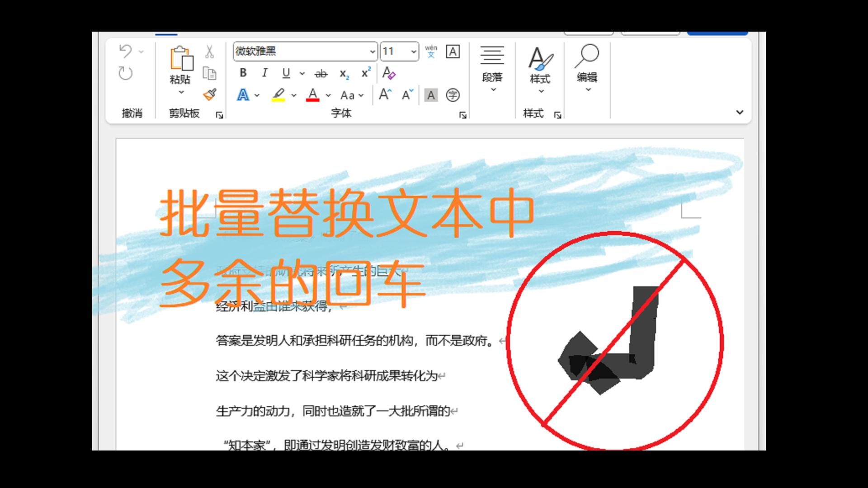Image resolution: width=868 pixels, height=488 pixels.
Task: Click the Cut scissors icon
Action: (x=209, y=52)
